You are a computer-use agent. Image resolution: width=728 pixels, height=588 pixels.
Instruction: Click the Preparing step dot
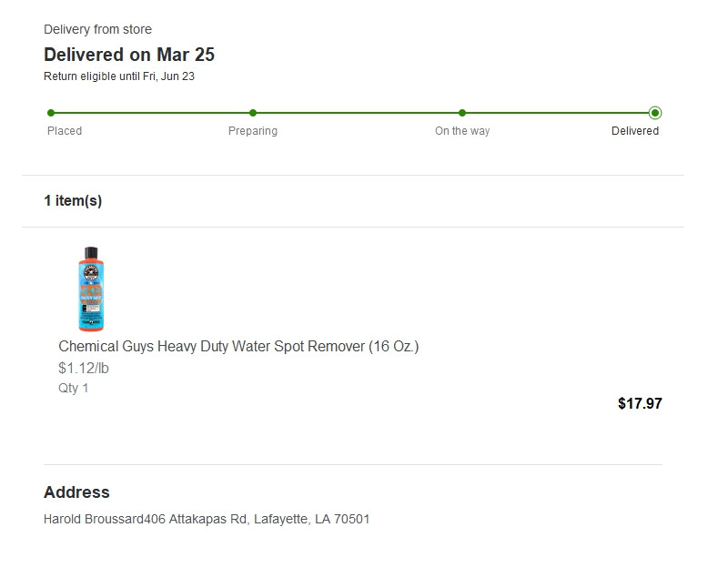click(253, 113)
